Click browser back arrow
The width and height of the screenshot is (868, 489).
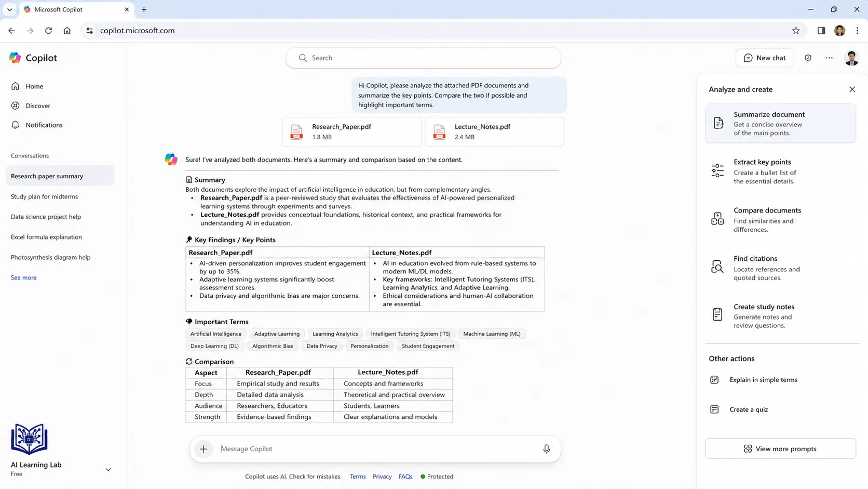pyautogui.click(x=11, y=31)
